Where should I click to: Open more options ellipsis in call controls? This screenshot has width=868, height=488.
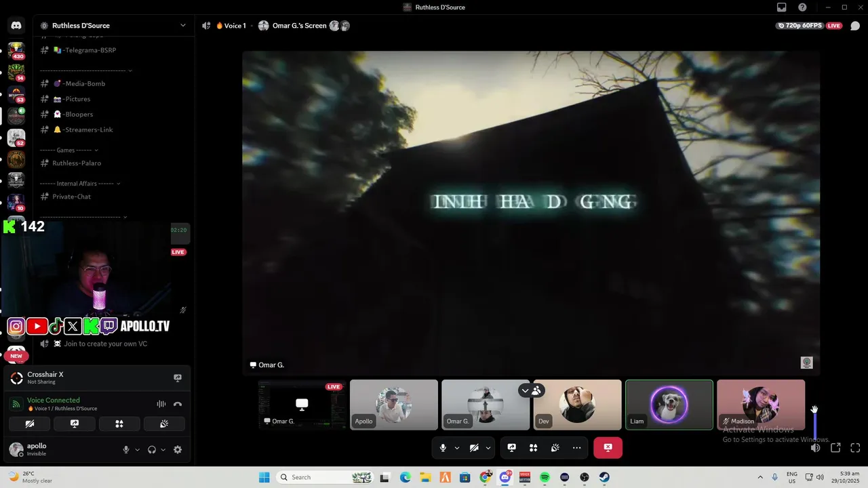[576, 447]
